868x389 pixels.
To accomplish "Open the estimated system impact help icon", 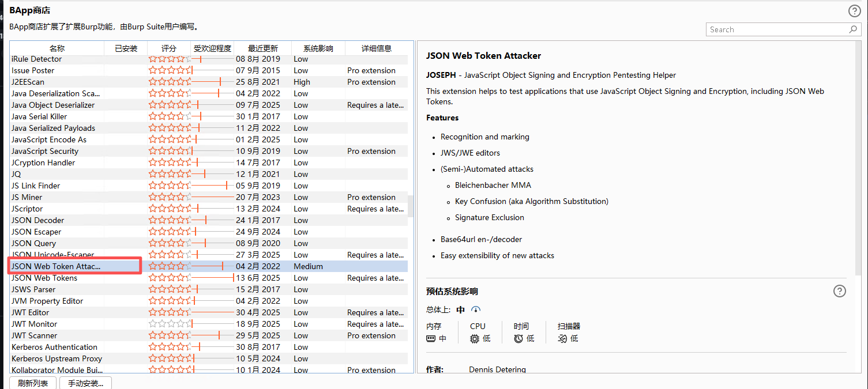I will click(x=840, y=291).
